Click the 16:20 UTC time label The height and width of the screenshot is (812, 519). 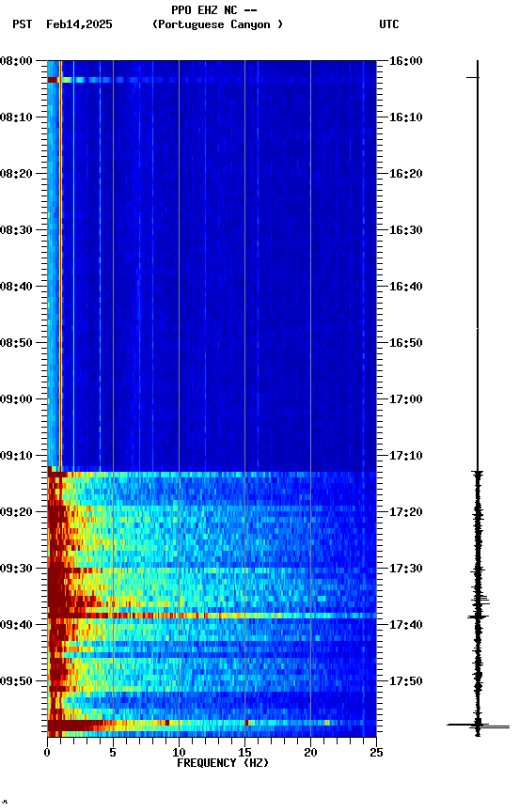click(406, 174)
